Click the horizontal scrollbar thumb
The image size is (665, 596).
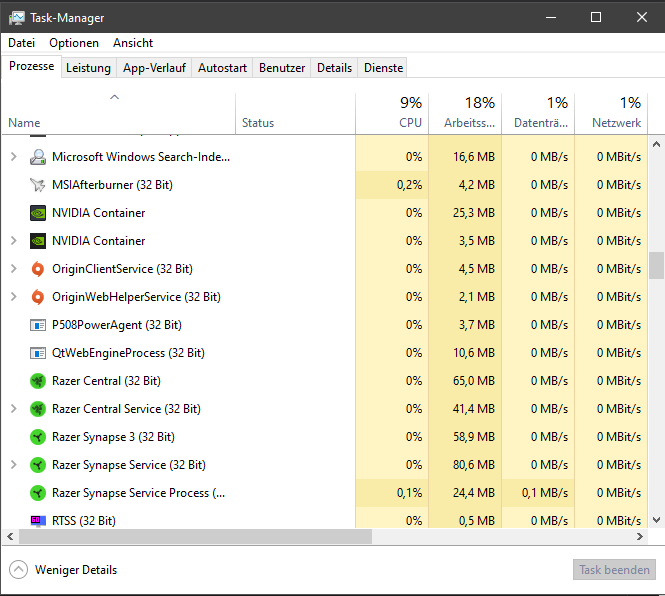click(x=196, y=537)
